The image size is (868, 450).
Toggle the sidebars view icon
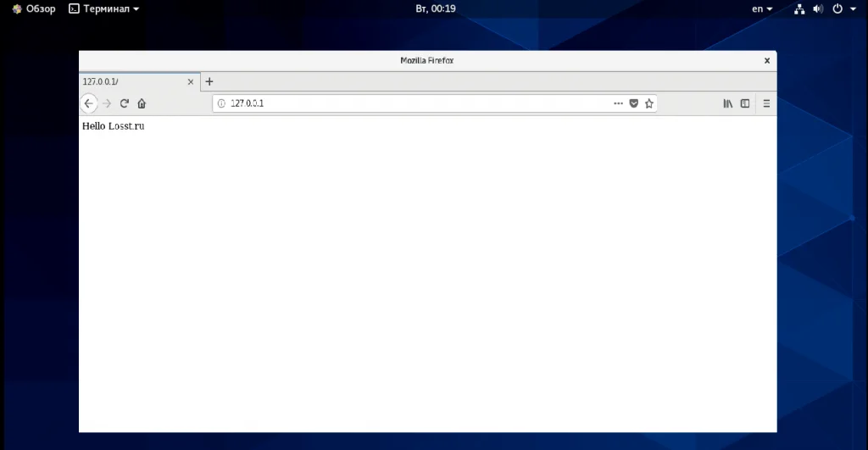(x=745, y=103)
